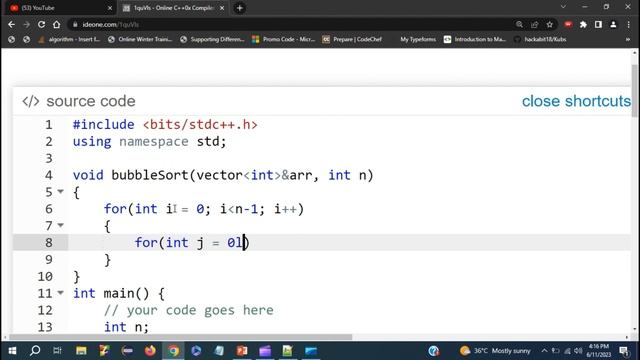Collapse the code fold arrow on line 5
Image resolution: width=640 pixels, height=360 pixels.
tap(60, 191)
